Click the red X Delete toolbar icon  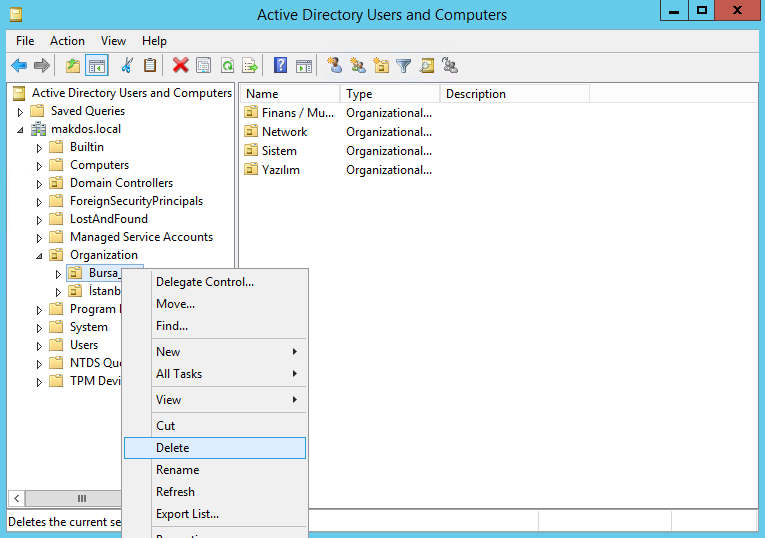coord(181,65)
